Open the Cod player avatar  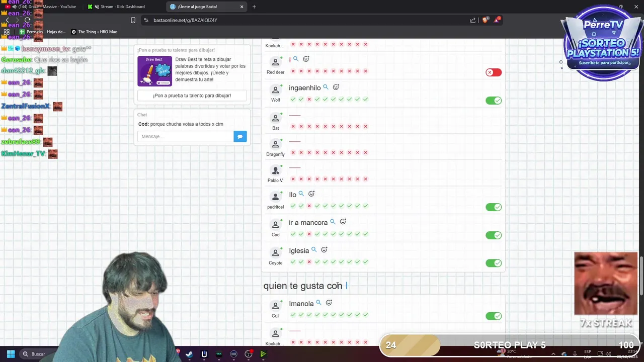275,225
